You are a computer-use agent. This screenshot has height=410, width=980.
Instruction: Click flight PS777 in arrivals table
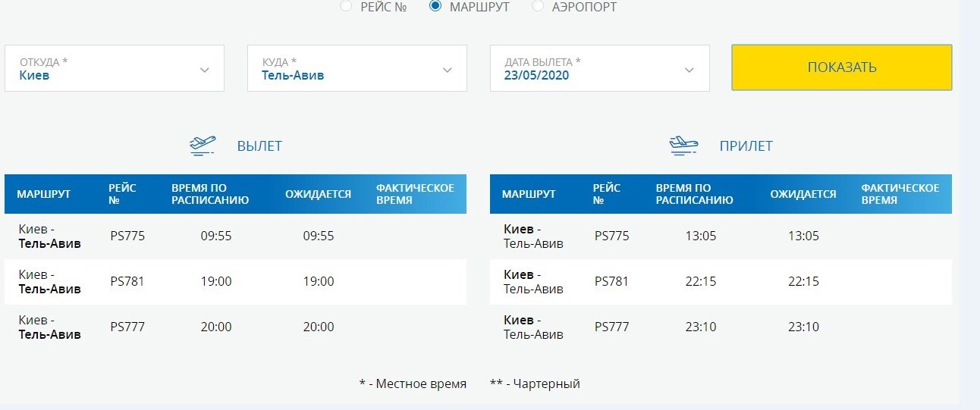(612, 327)
